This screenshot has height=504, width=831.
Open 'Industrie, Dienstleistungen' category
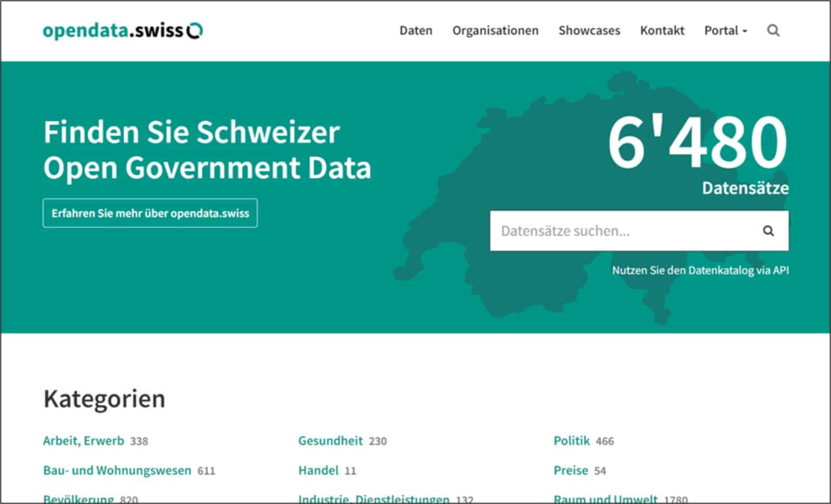pyautogui.click(x=373, y=499)
